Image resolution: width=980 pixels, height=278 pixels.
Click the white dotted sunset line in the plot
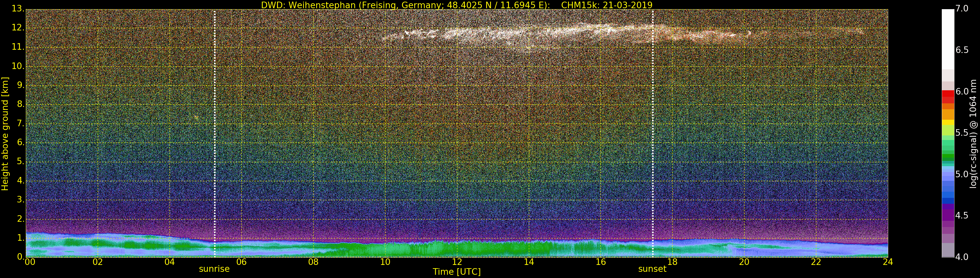click(653, 133)
